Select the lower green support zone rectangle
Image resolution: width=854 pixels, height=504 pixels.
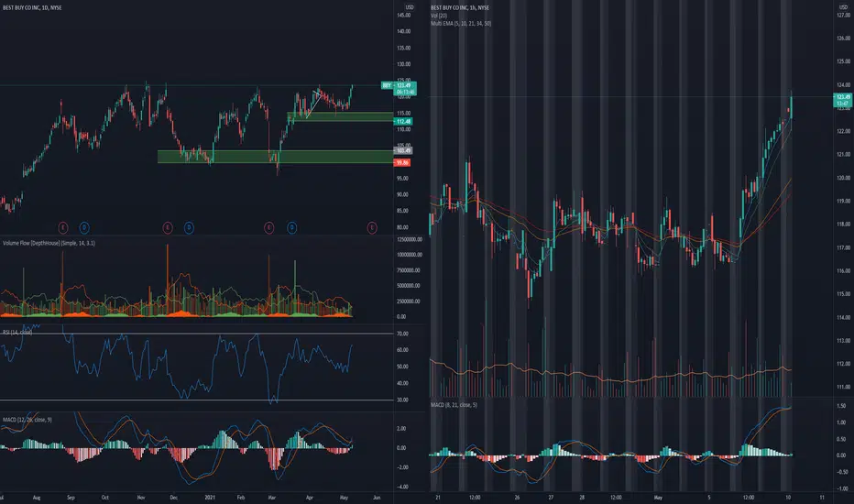point(275,157)
